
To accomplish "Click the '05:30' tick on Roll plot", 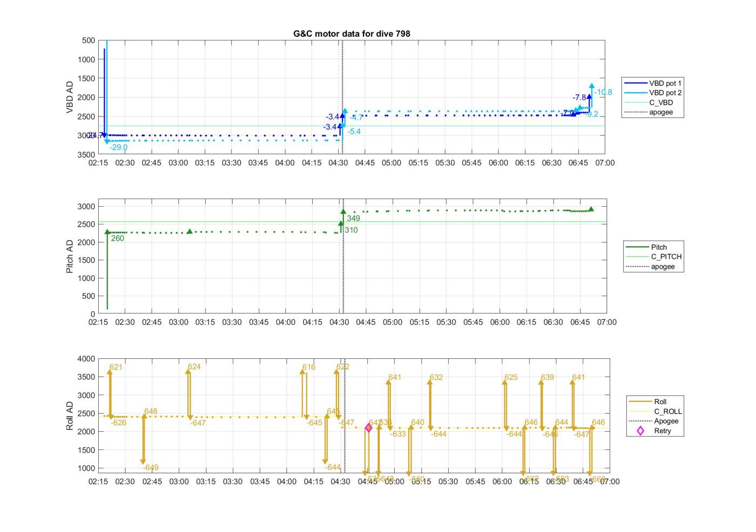I will pyautogui.click(x=448, y=481).
